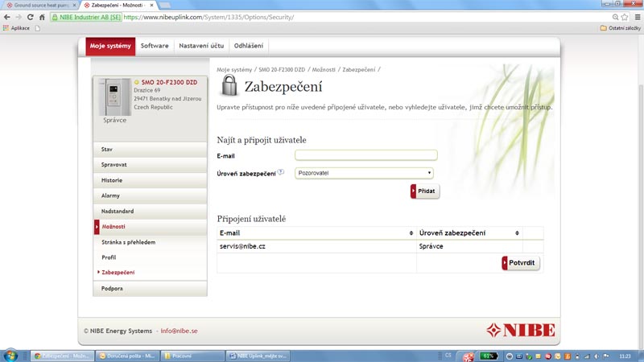Click the Potvrdit button
This screenshot has height=362, width=644.
pyautogui.click(x=521, y=263)
